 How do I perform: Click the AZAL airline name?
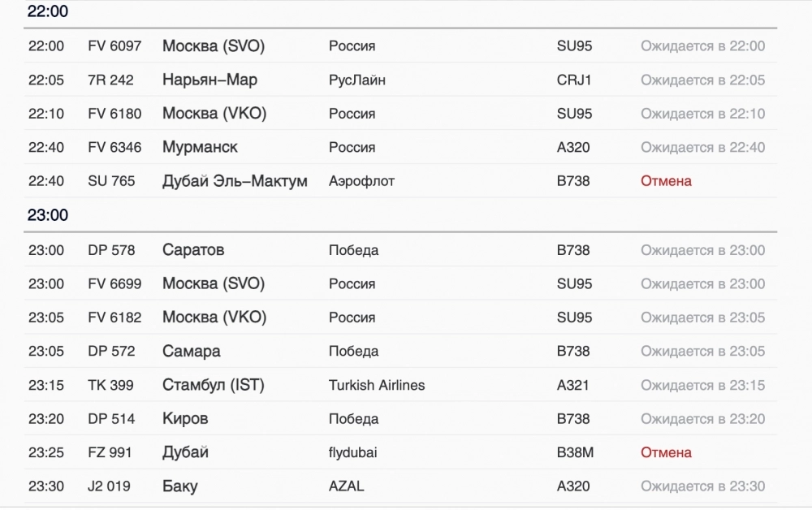pos(347,487)
